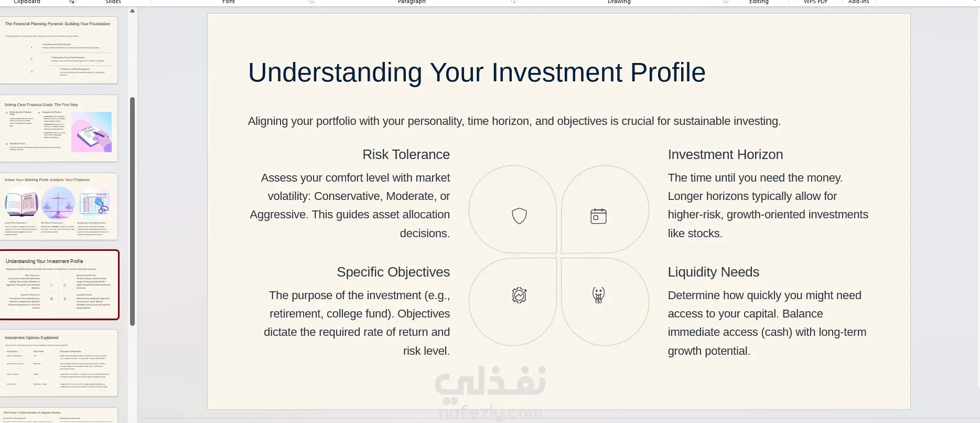Viewport: 980px width, 423px height.
Task: Select the Know Your Starting Point slide
Action: click(59, 207)
